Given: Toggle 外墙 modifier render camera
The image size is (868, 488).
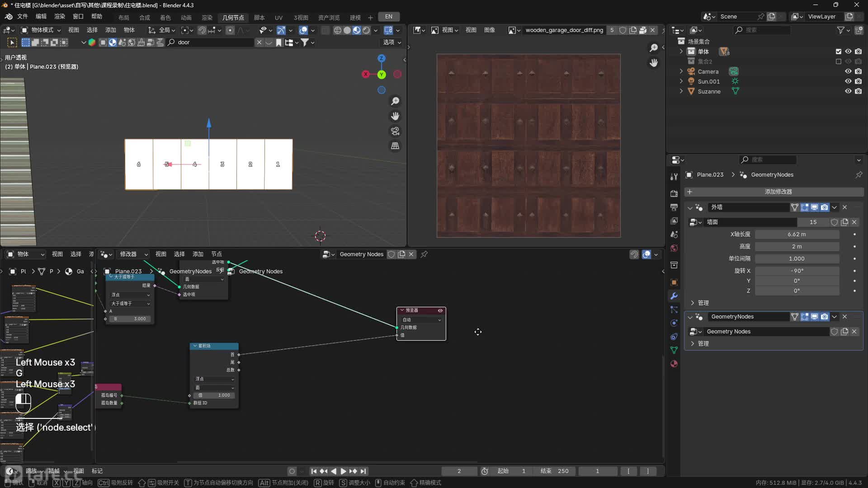Looking at the screenshot, I should tap(824, 207).
